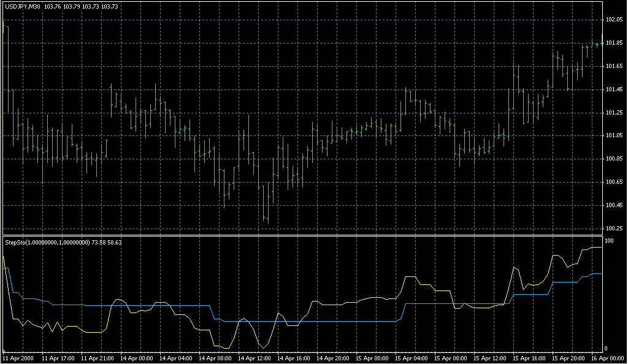Grab the divider between chart and indicator window
This screenshot has height=364, width=628.
tap(307, 235)
